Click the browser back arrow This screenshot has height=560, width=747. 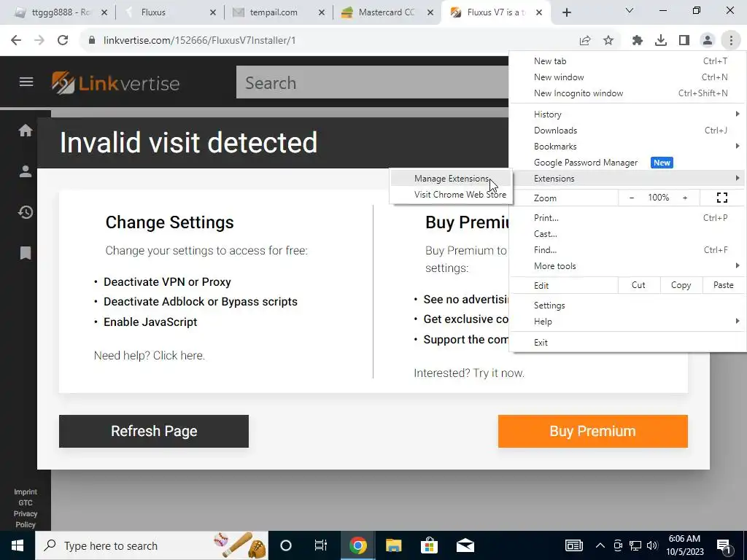(16, 41)
